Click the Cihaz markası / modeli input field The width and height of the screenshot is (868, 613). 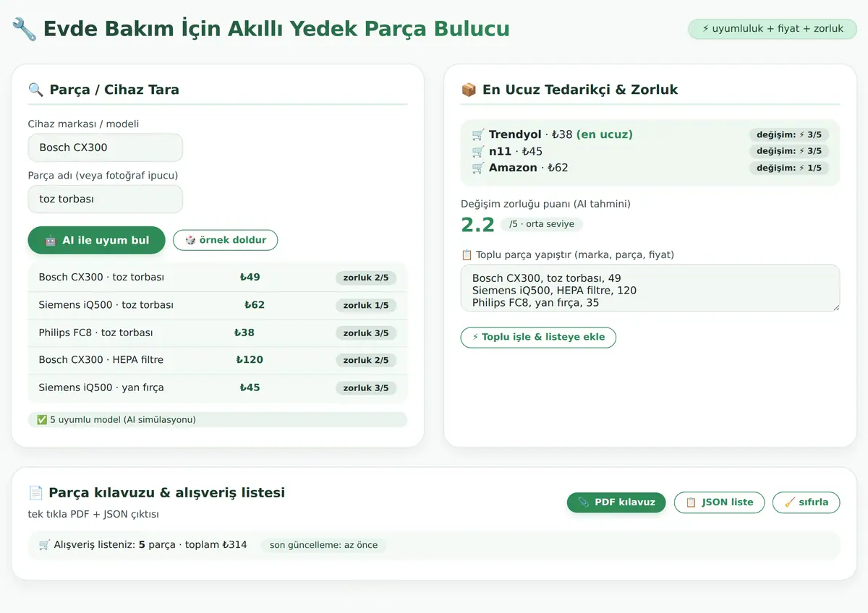[106, 147]
